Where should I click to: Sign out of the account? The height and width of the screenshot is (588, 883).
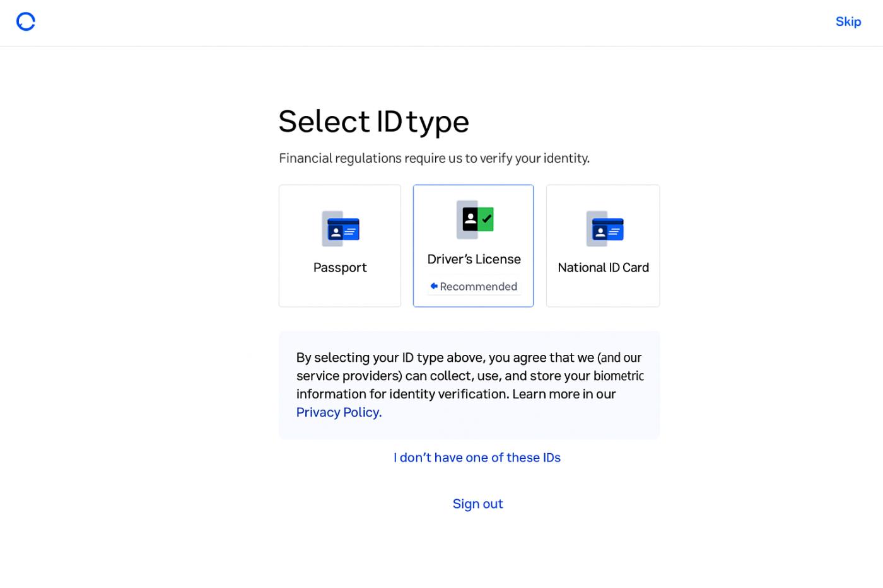click(x=477, y=504)
